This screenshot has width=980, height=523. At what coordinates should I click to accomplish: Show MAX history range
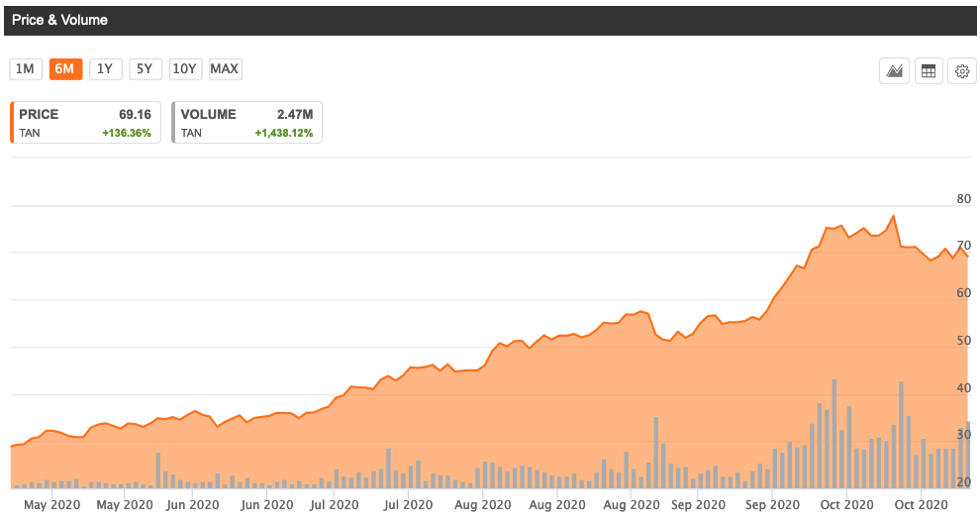coord(225,68)
